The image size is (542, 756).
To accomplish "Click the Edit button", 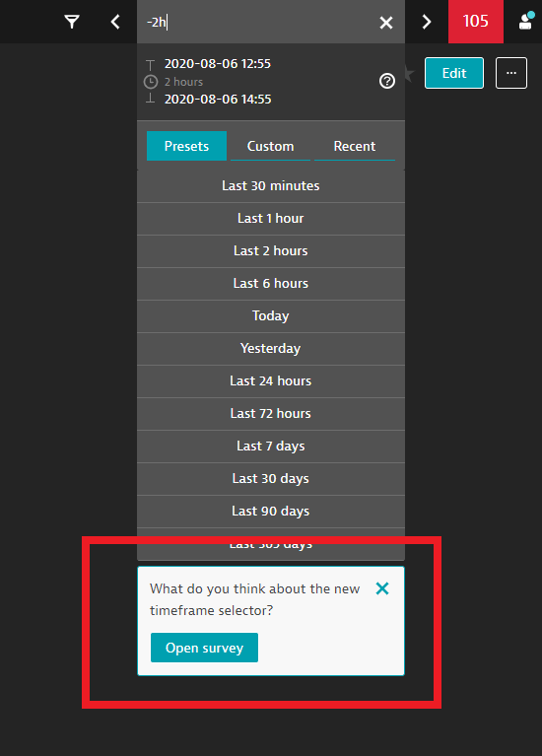I will coord(453,73).
